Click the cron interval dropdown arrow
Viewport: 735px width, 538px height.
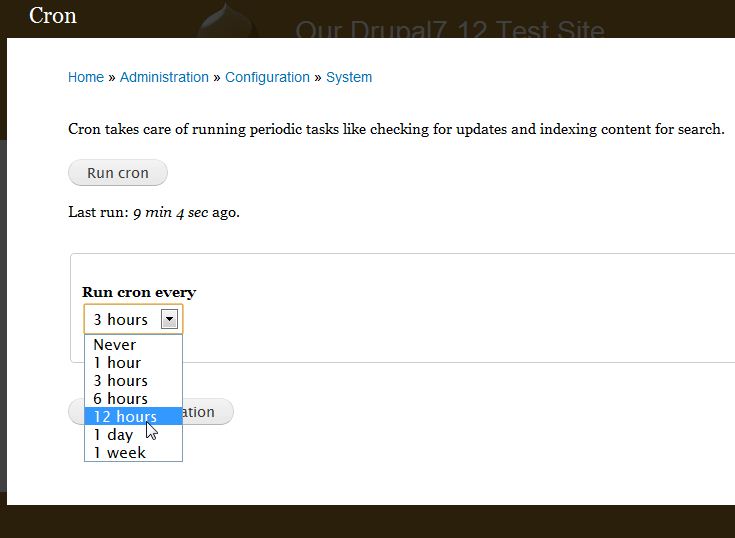(170, 319)
